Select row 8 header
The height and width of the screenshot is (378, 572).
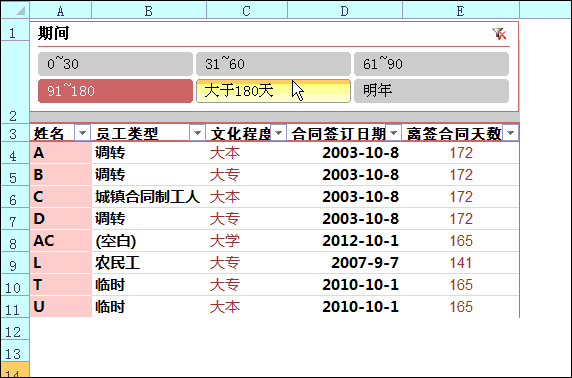point(15,241)
